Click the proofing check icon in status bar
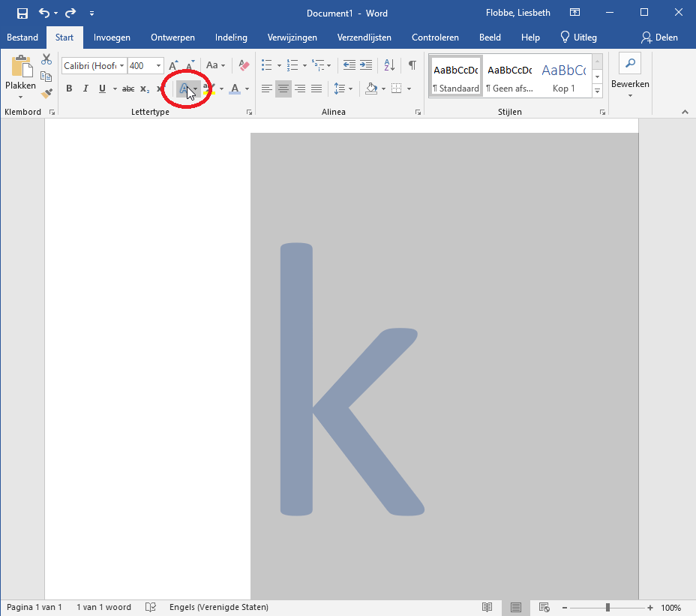This screenshot has width=696, height=616. click(x=151, y=607)
